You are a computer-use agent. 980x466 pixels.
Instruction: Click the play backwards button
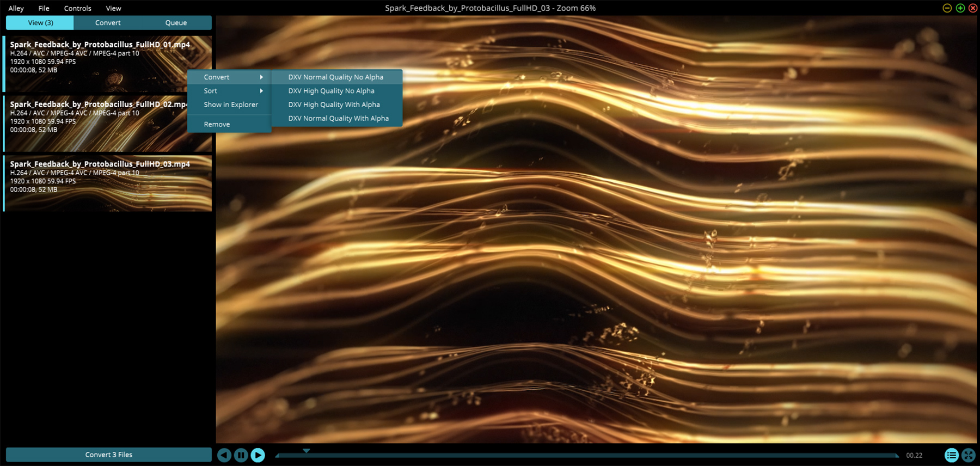(x=224, y=455)
